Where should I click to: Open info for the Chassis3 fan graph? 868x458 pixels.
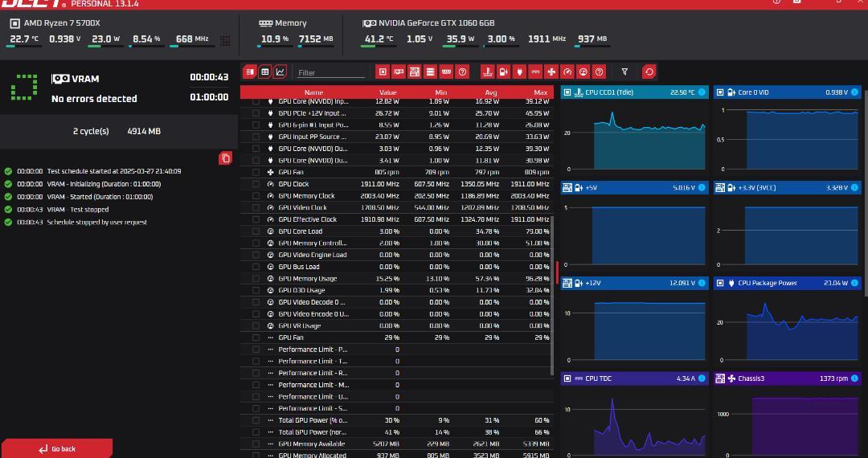coord(854,378)
